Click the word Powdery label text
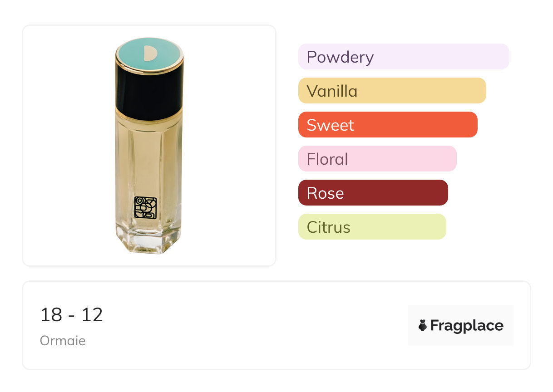Screen dimensions: 553x392 pos(340,57)
